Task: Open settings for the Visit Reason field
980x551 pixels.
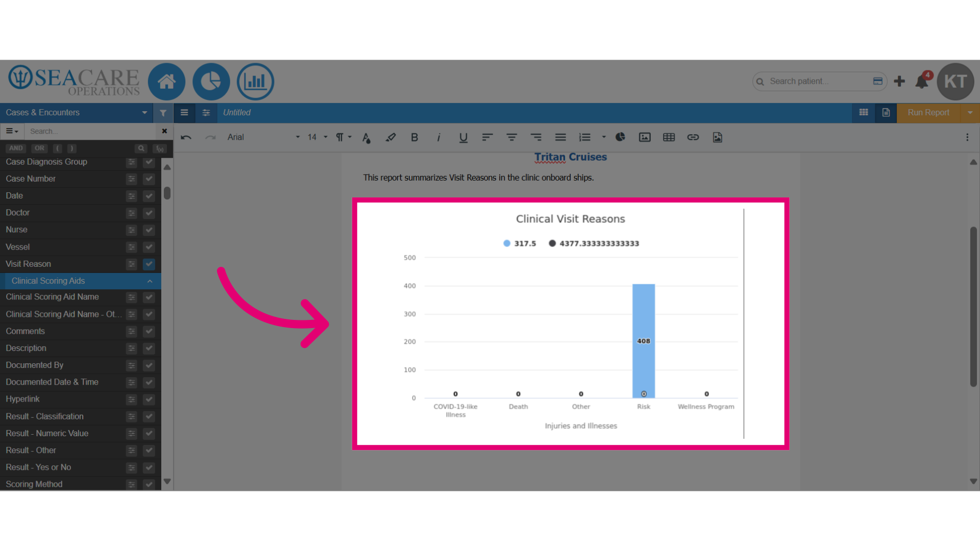Action: point(132,264)
